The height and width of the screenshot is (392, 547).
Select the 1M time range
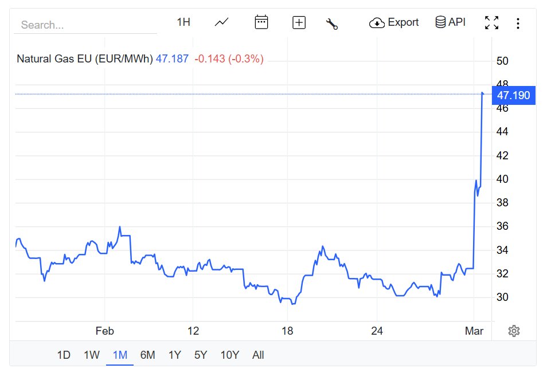[x=120, y=355]
